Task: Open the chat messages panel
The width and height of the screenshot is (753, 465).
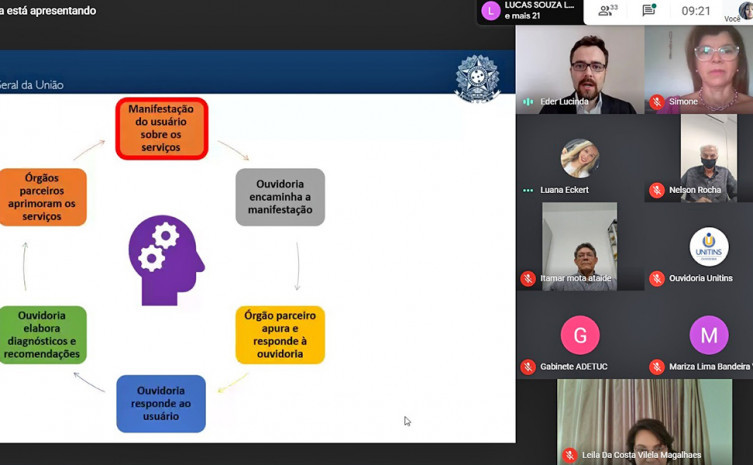Action: [649, 11]
